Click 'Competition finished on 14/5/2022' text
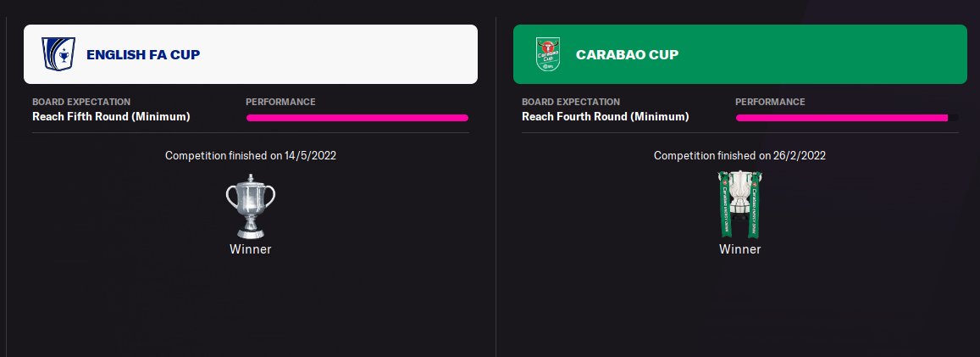Screen dimensions: 980x357 250,155
